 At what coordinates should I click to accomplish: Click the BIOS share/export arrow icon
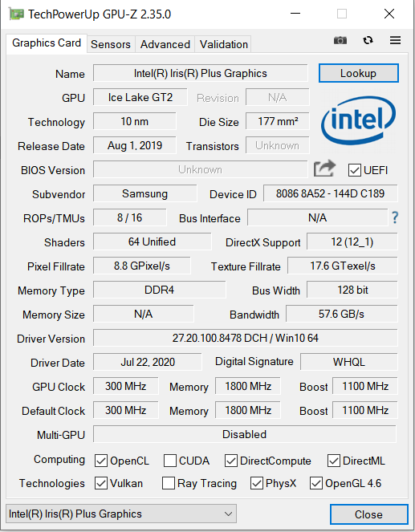[x=324, y=169]
